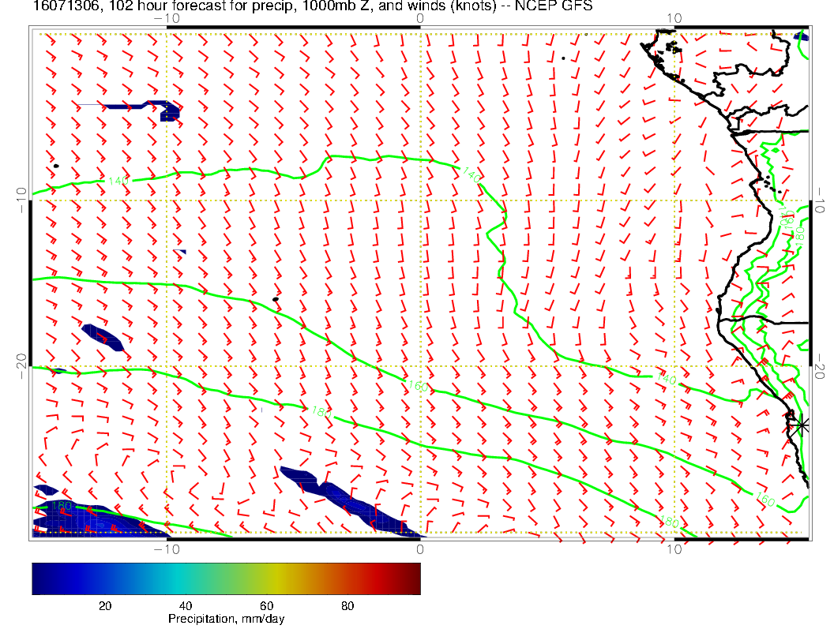834x644 pixels.
Task: Click the 20 tick label under the colorbar
Action: point(104,605)
